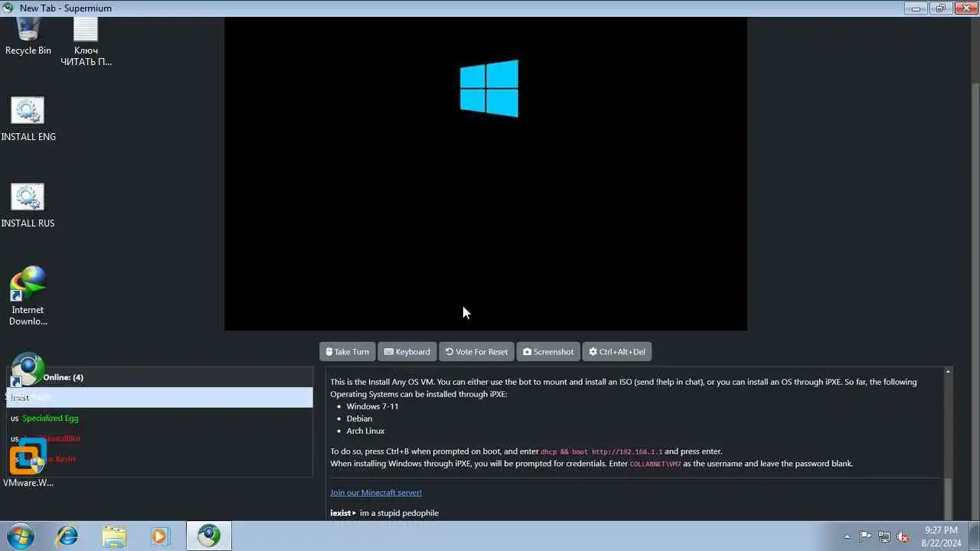Select the VMware.W... installer icon

point(28,464)
